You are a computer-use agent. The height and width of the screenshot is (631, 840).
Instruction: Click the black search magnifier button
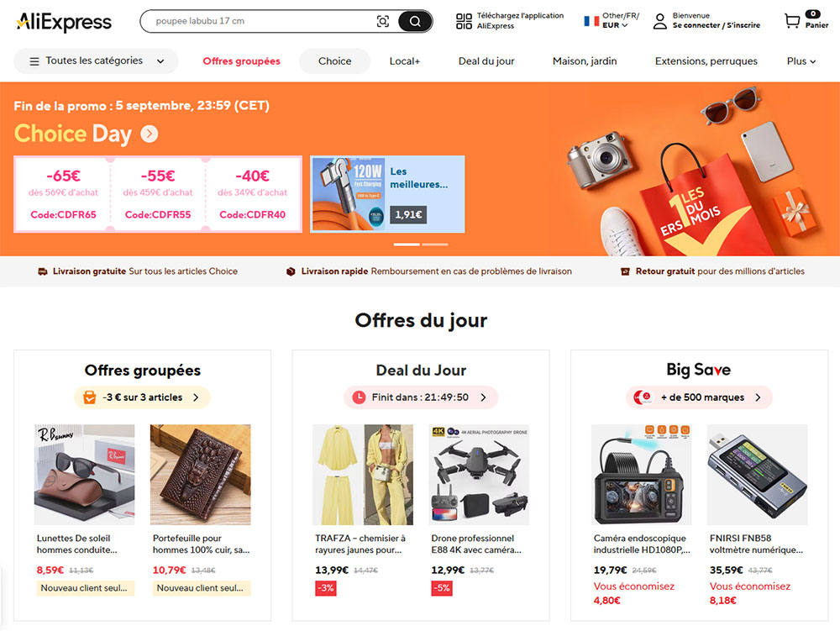click(415, 22)
